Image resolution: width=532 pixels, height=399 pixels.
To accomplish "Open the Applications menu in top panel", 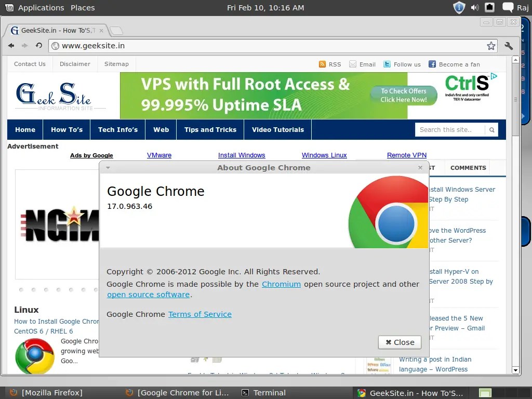I will point(41,7).
